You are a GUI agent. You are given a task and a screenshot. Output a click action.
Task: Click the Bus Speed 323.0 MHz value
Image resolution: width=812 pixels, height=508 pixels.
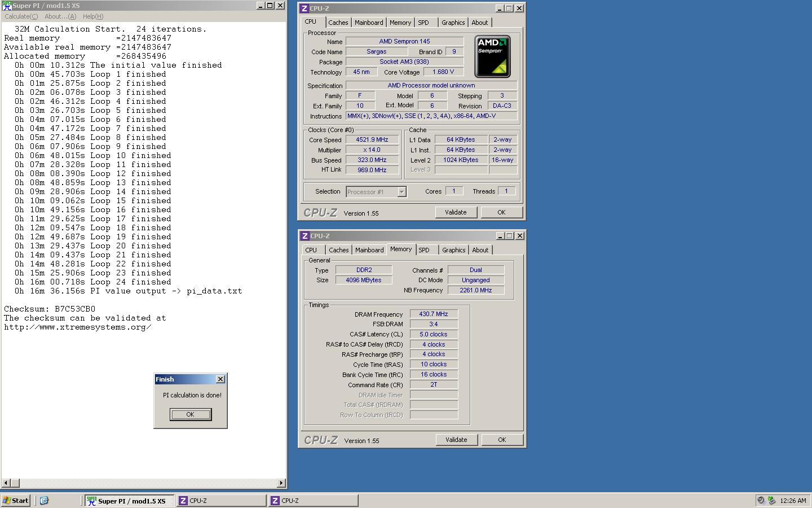(x=372, y=160)
